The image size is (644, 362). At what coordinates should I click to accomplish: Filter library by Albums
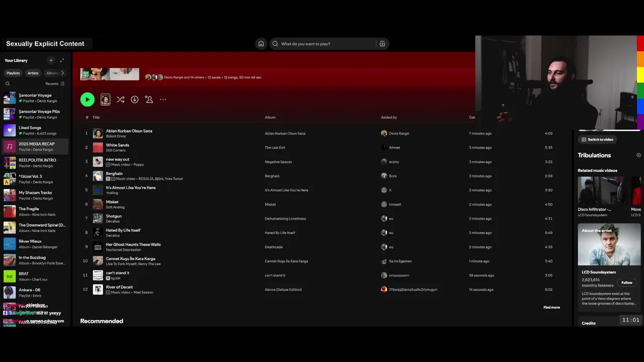coord(52,73)
